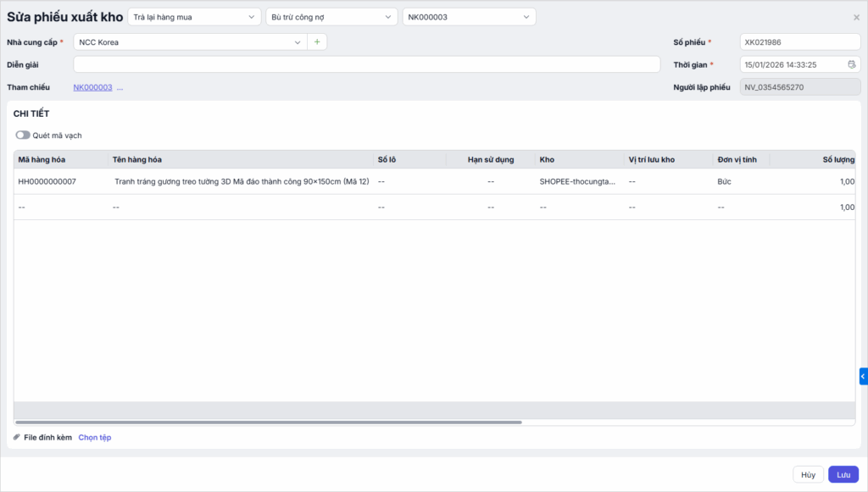This screenshot has height=492, width=868.
Task: Save the voucher with Lưu button
Action: (x=843, y=475)
